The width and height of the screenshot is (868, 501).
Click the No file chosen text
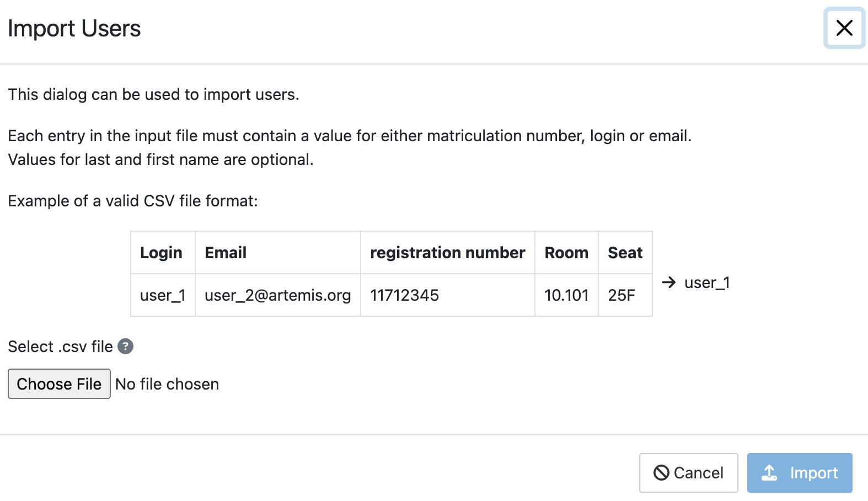pos(167,384)
